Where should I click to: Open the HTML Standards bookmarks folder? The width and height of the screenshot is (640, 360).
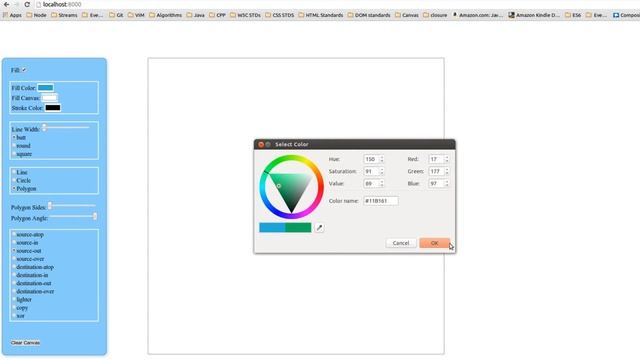(x=321, y=15)
